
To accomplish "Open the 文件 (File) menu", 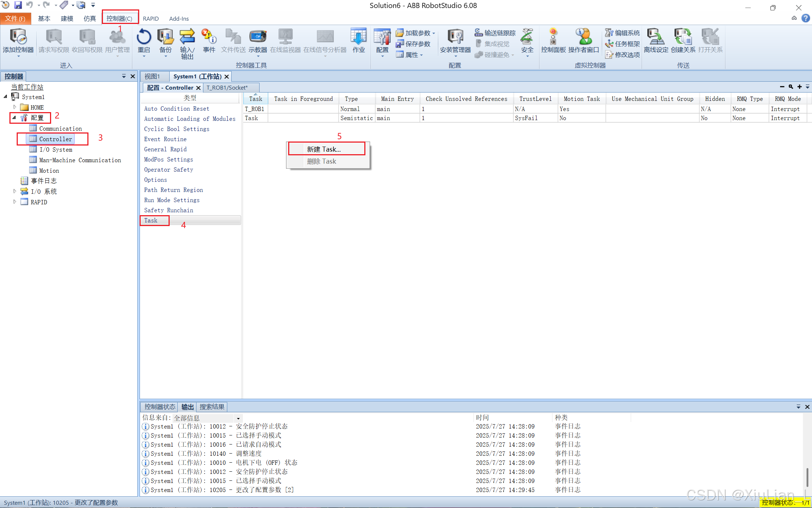I will pos(15,19).
